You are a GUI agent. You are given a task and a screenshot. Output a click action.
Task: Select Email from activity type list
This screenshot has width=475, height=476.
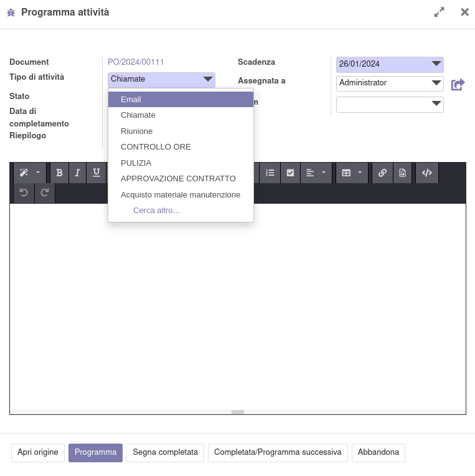[131, 100]
